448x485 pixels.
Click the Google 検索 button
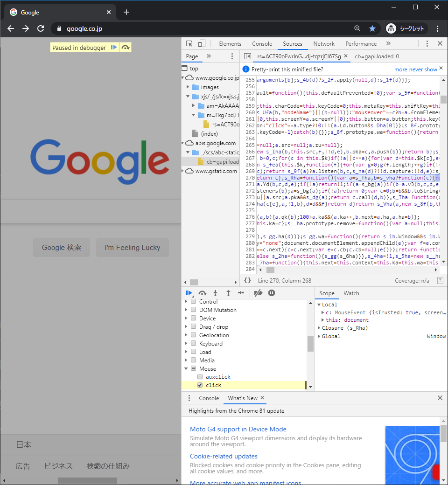point(62,248)
